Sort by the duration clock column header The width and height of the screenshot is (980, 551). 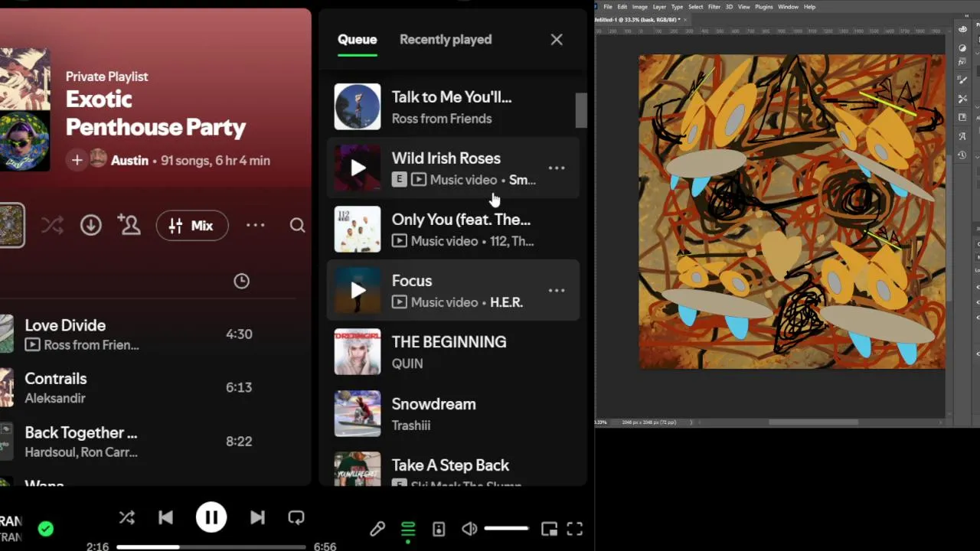click(241, 281)
